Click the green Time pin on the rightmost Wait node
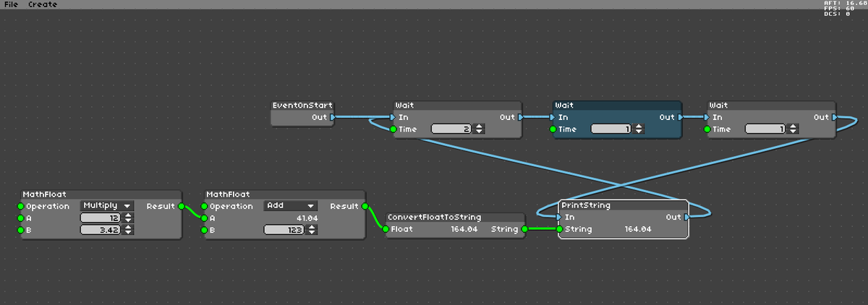The image size is (868, 305). (707, 129)
